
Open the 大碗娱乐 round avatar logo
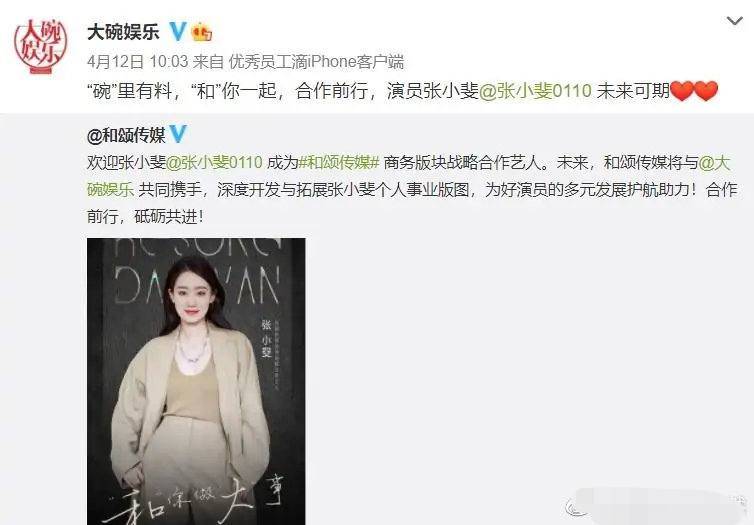40,46
